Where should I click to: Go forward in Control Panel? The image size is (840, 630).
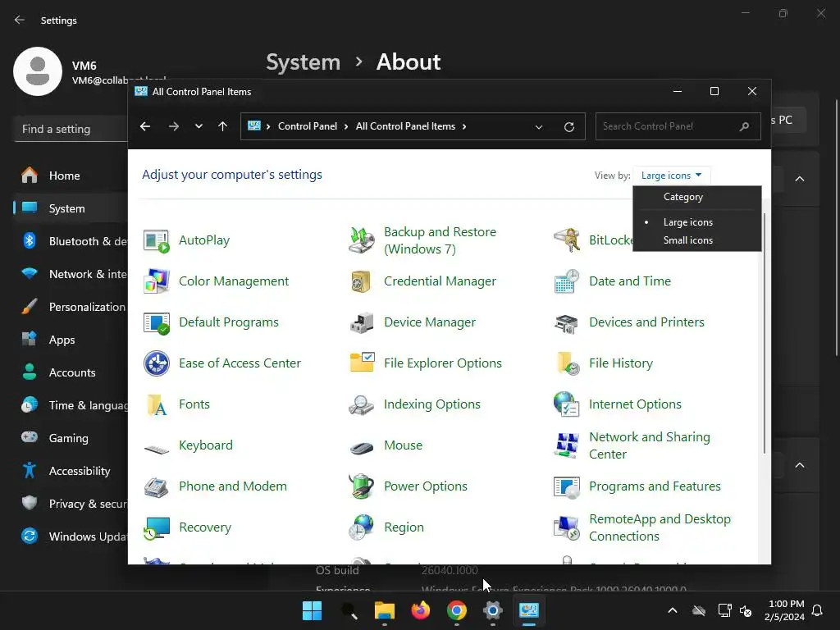coord(174,126)
